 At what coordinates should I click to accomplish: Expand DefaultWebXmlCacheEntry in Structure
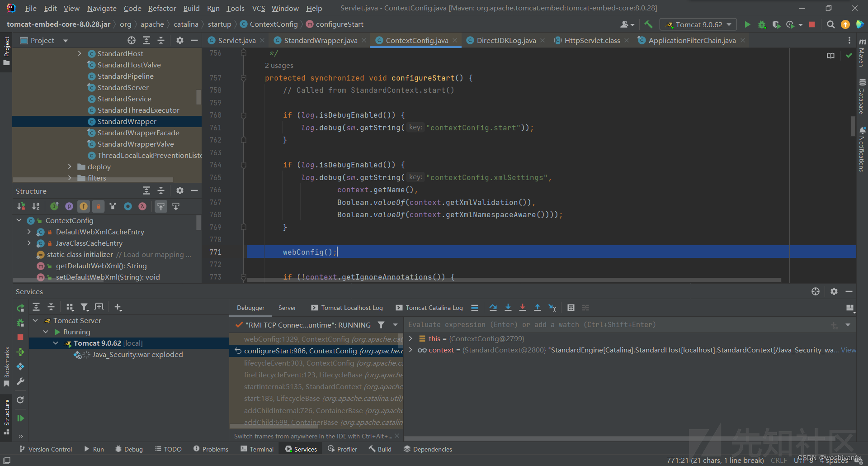tap(29, 232)
